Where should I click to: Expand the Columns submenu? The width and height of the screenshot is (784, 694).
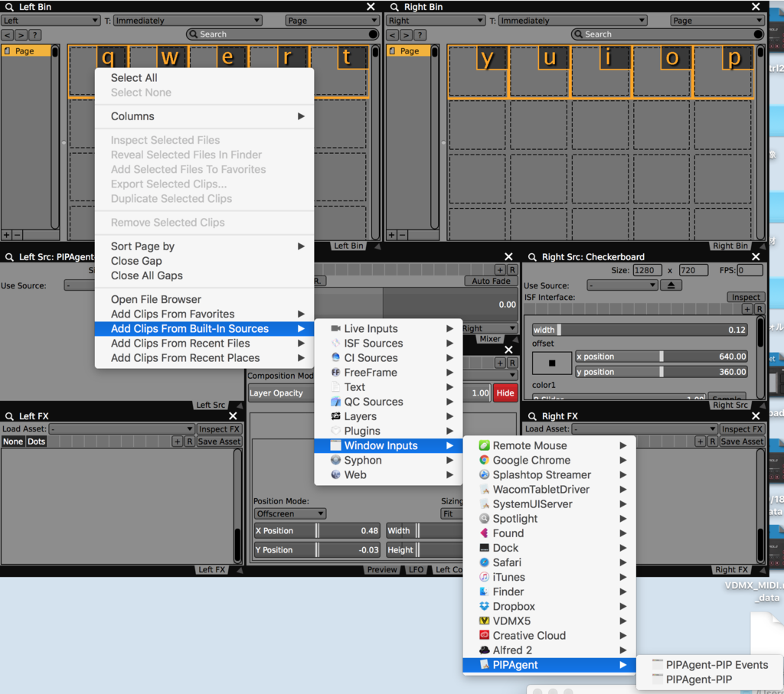click(x=204, y=116)
